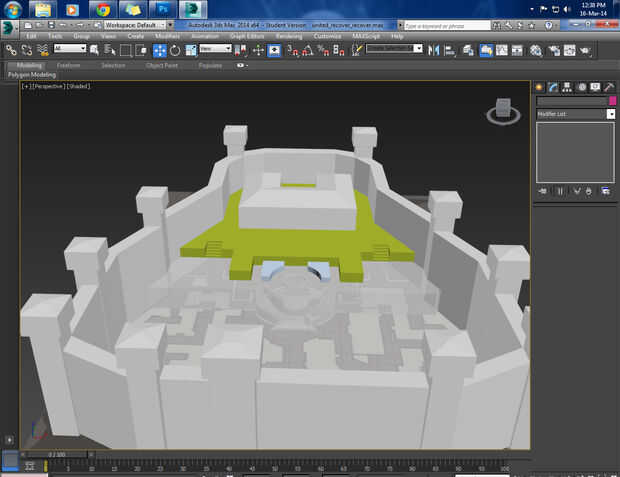
Task: Click the Polygon Modeling panel button
Action: pyautogui.click(x=31, y=74)
